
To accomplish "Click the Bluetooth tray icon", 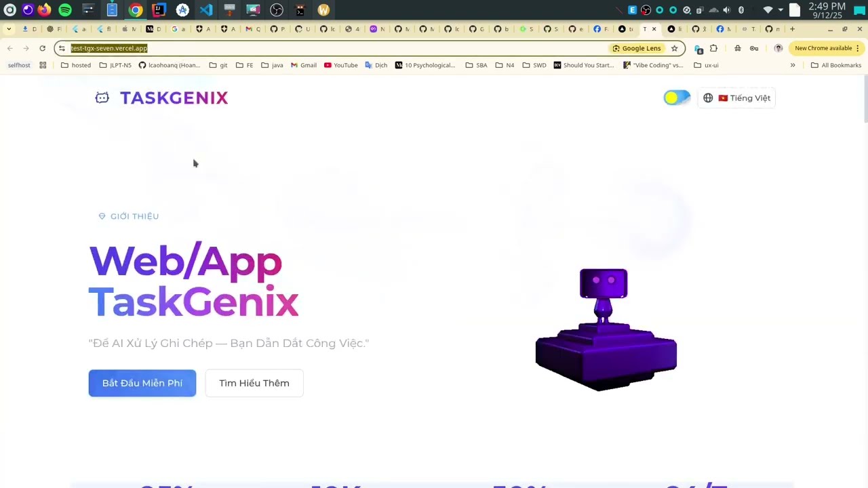I will pyautogui.click(x=741, y=10).
